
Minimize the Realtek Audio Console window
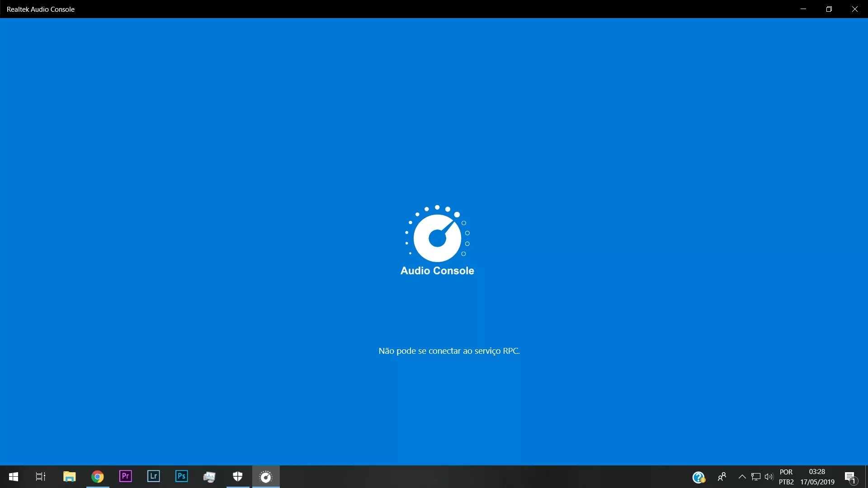click(x=803, y=9)
